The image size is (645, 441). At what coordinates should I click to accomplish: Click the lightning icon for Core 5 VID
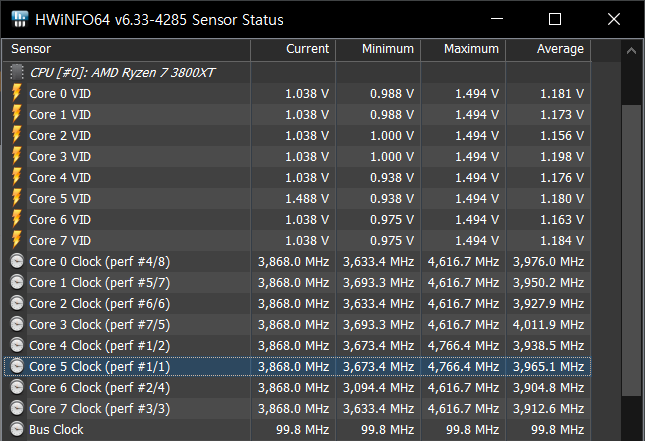[16, 198]
